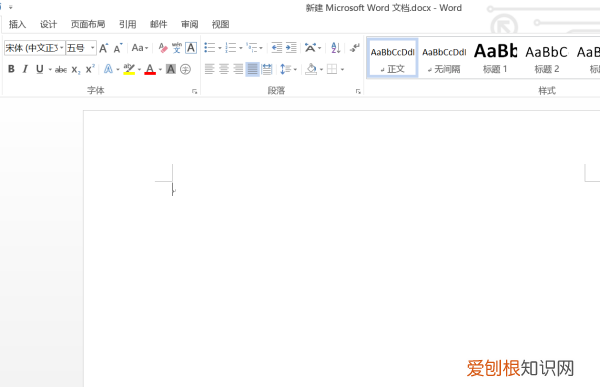Toggle Italic formatting
Screen dimensions: 600x387
pos(25,69)
